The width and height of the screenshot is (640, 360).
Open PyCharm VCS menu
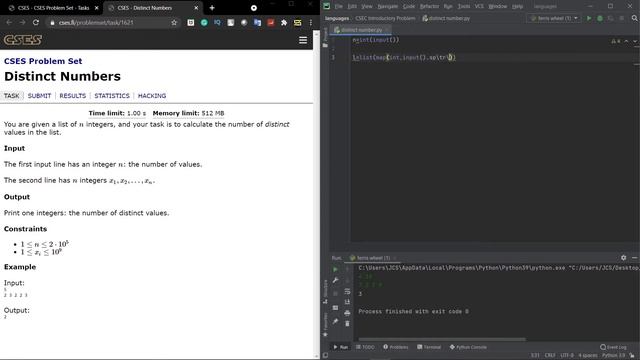click(x=479, y=6)
